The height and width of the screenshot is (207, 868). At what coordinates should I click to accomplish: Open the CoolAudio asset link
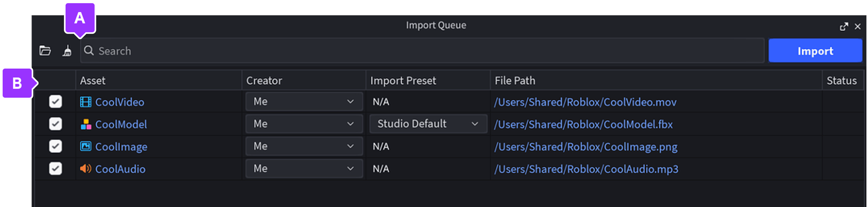click(120, 169)
